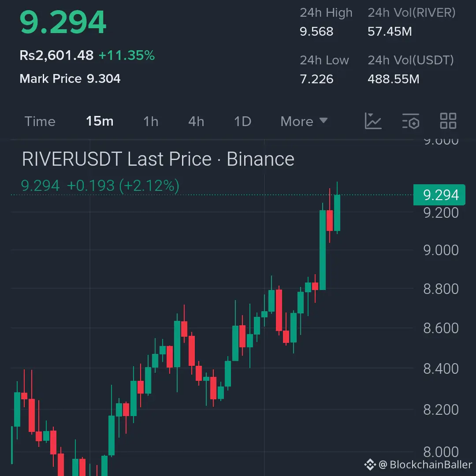Screen dimensions: 476x476
Task: Click the Mark Price 9.304 label
Action: tap(70, 78)
